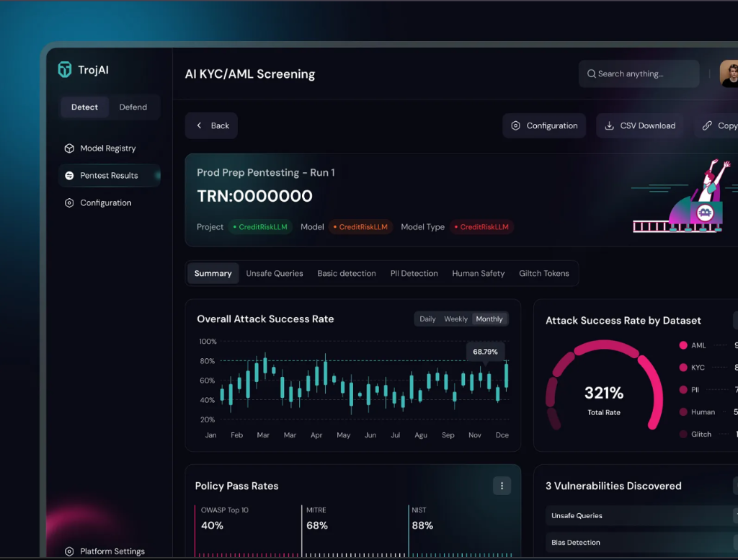The width and height of the screenshot is (738, 560).
Task: Click the AI KYC/AML Screening page title
Action: pos(250,74)
